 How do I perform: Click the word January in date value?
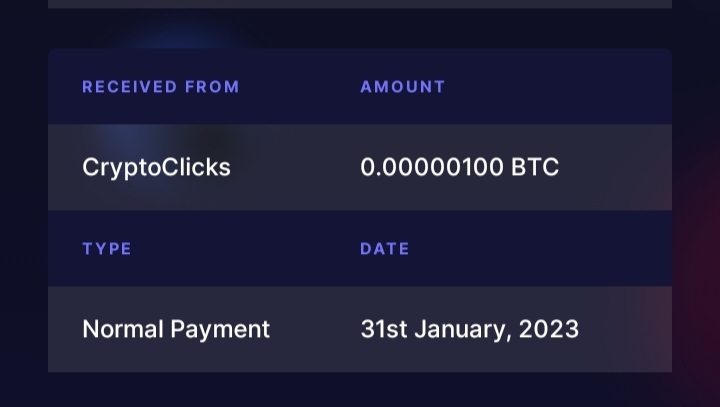click(463, 330)
